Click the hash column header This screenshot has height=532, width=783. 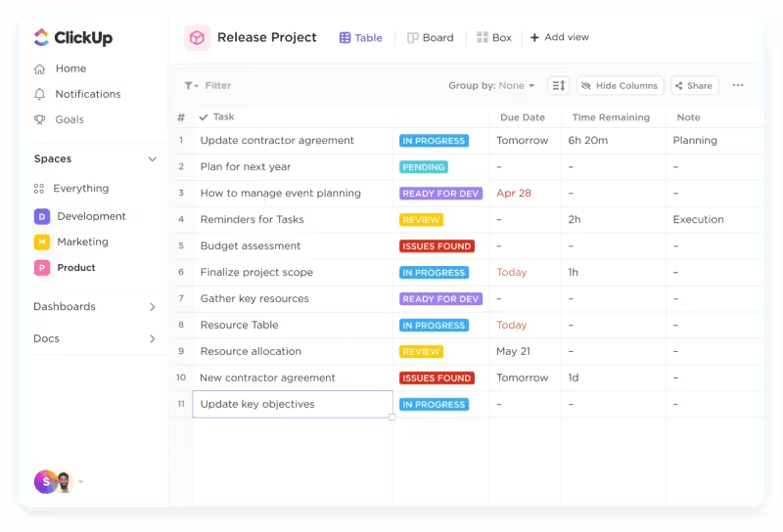(x=181, y=117)
